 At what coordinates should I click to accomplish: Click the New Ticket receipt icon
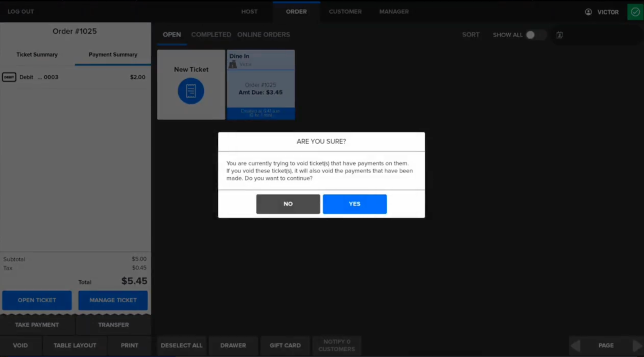(191, 91)
